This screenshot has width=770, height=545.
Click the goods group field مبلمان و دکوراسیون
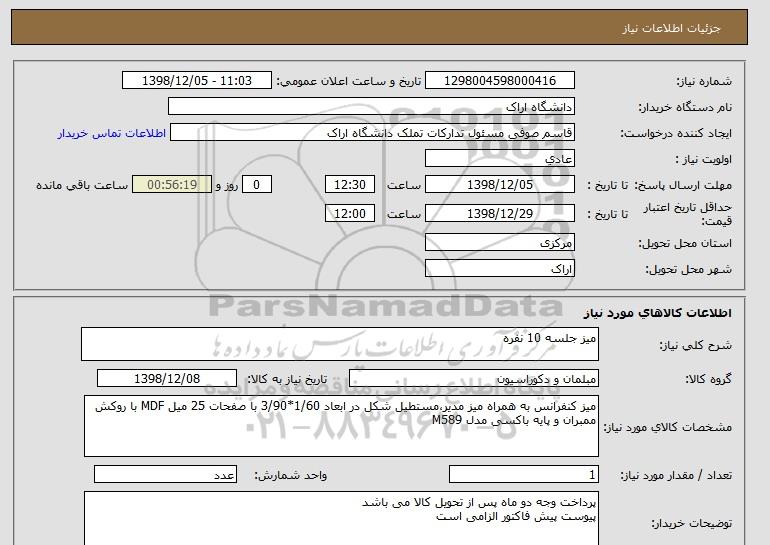473,379
